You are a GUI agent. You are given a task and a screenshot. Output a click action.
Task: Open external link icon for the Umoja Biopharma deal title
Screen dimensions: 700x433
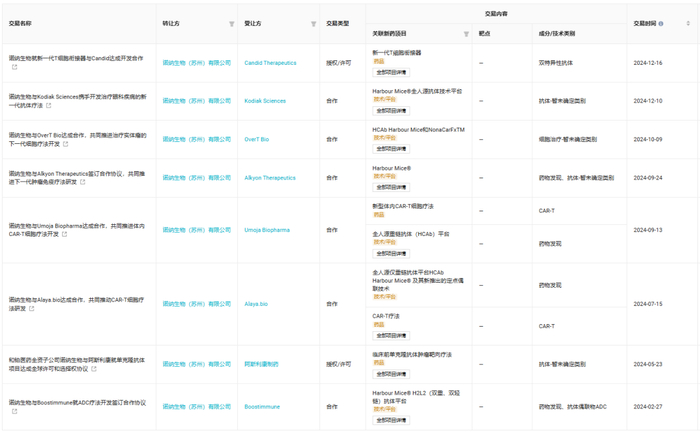point(65,234)
